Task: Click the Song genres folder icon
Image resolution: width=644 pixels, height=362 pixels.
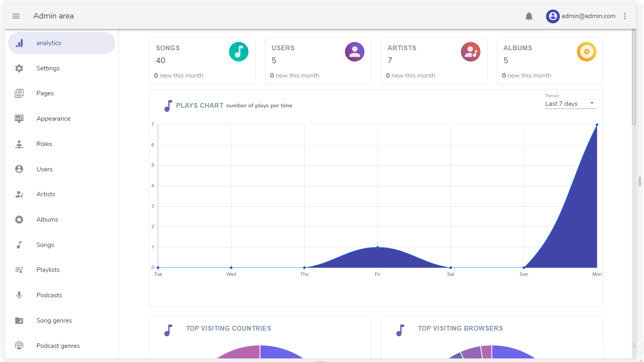Action: pos(19,321)
